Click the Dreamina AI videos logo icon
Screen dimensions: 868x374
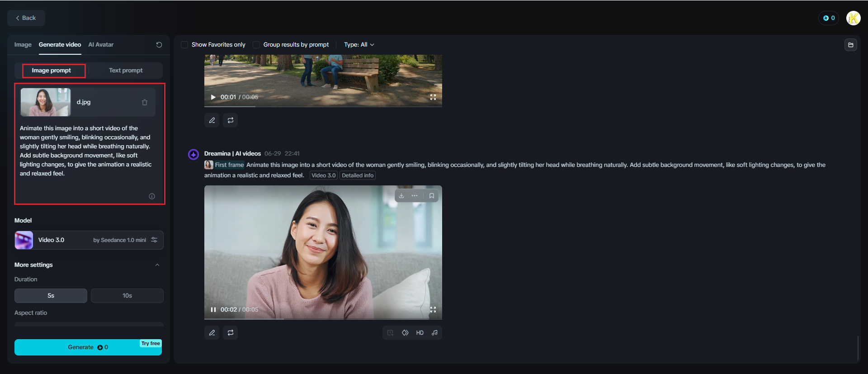tap(193, 154)
